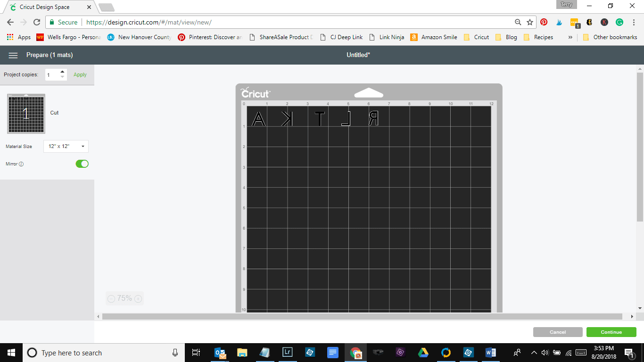Increase project copies with up arrow
This screenshot has width=644, height=362.
[62, 72]
